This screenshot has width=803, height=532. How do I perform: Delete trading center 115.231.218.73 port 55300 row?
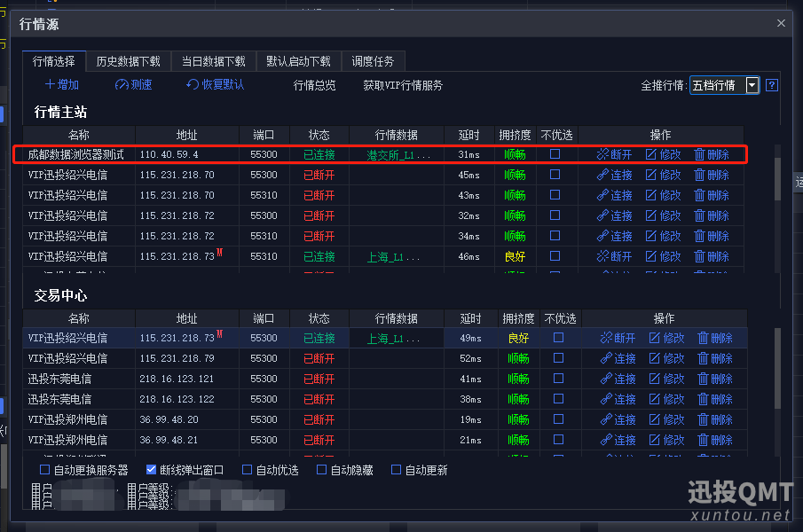[715, 338]
